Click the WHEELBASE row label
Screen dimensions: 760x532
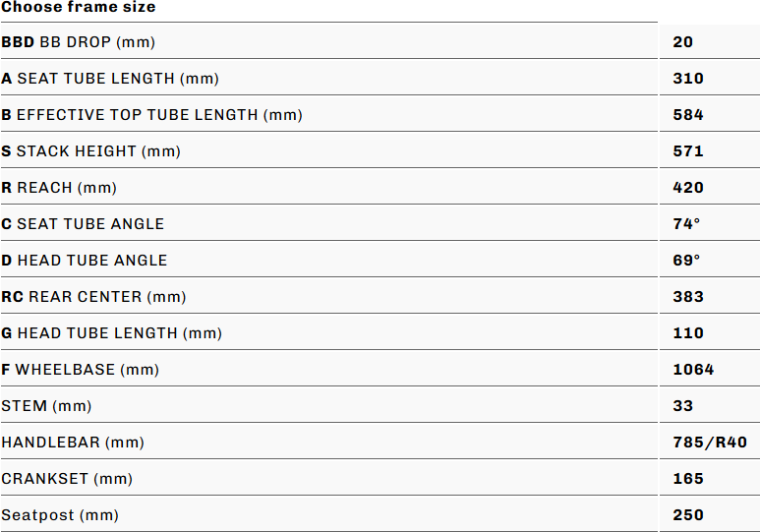(80, 370)
